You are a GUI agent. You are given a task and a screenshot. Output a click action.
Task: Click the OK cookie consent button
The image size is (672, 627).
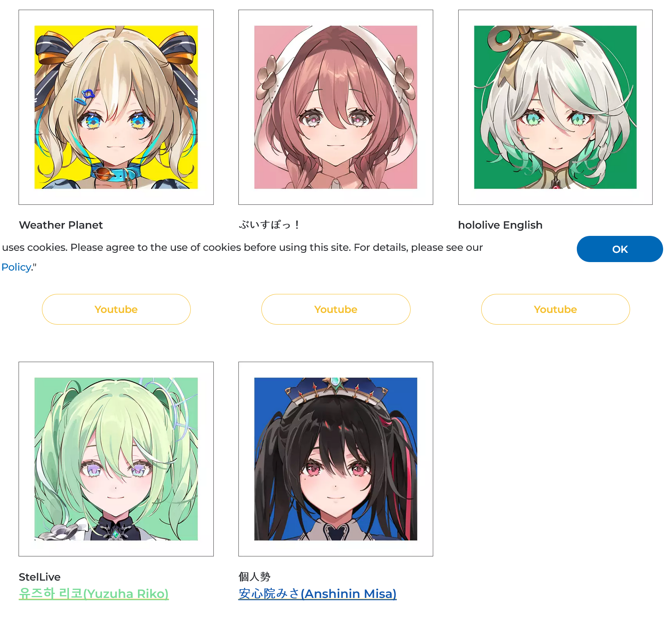[x=620, y=249]
